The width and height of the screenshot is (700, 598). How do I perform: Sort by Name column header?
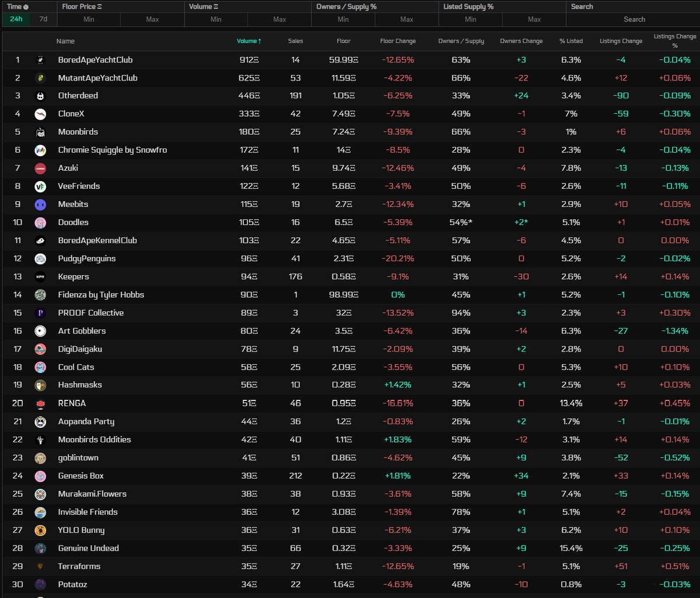65,41
